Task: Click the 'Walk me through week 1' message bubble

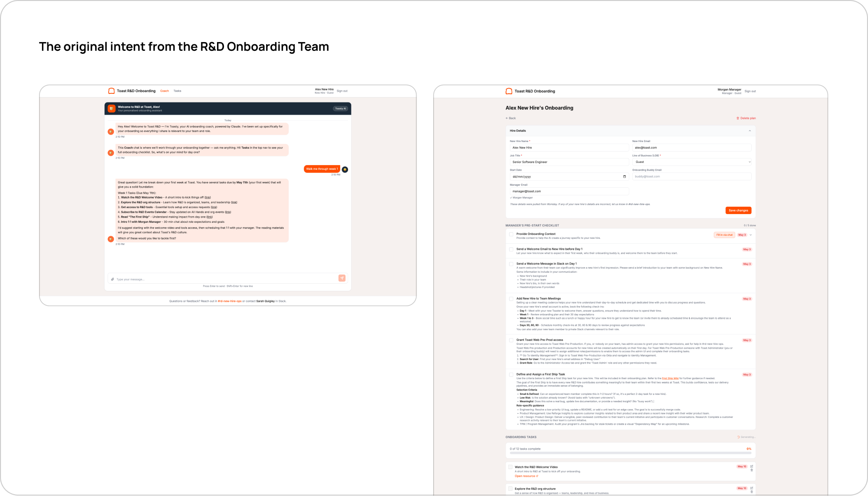Action: (x=322, y=169)
